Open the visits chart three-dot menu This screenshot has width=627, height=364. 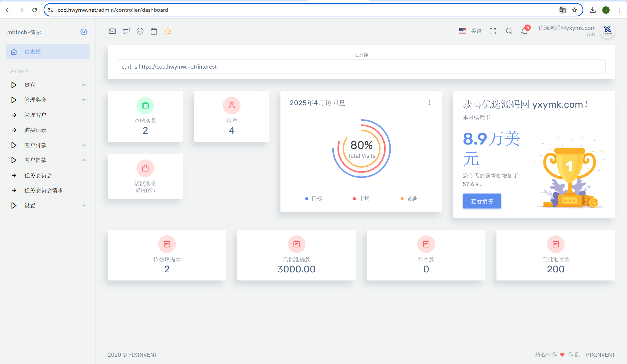point(429,103)
